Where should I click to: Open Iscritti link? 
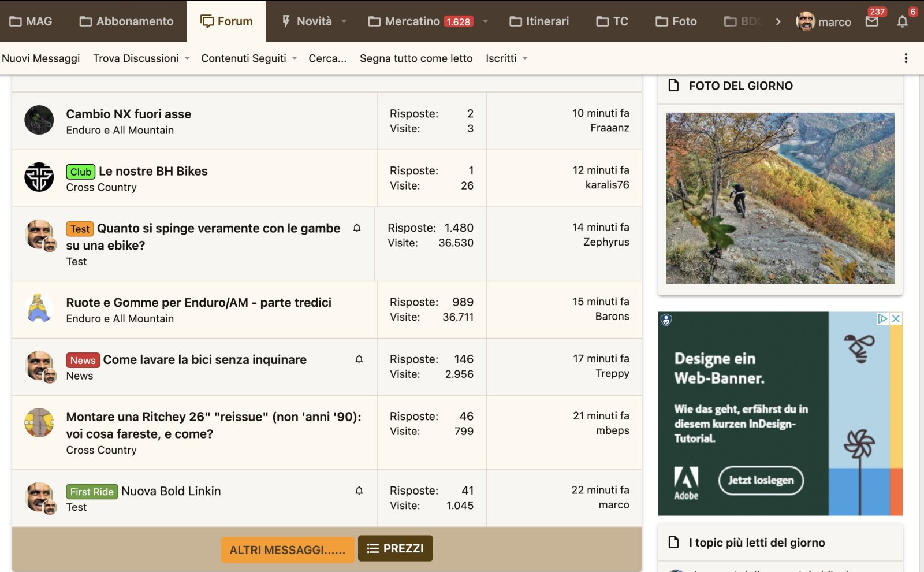click(501, 58)
